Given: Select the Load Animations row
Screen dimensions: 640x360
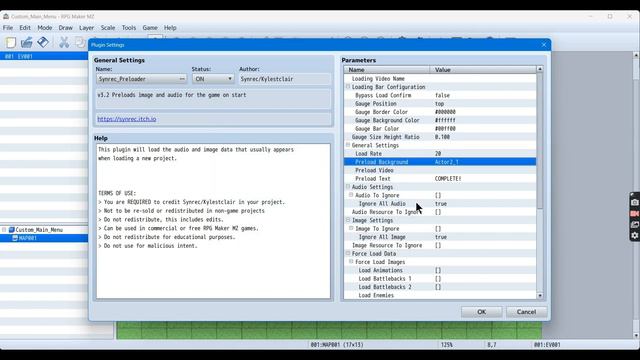Looking at the screenshot, I should (x=440, y=270).
